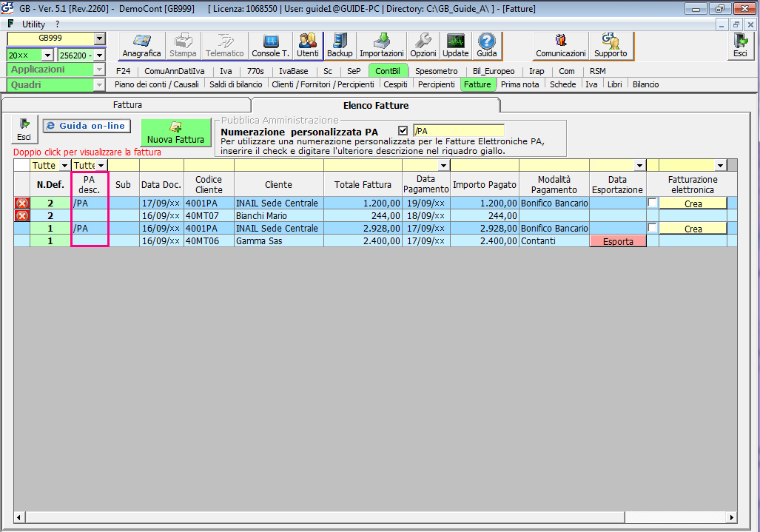This screenshot has height=532, width=760.
Task: Click the Cliente column header
Action: click(x=279, y=184)
